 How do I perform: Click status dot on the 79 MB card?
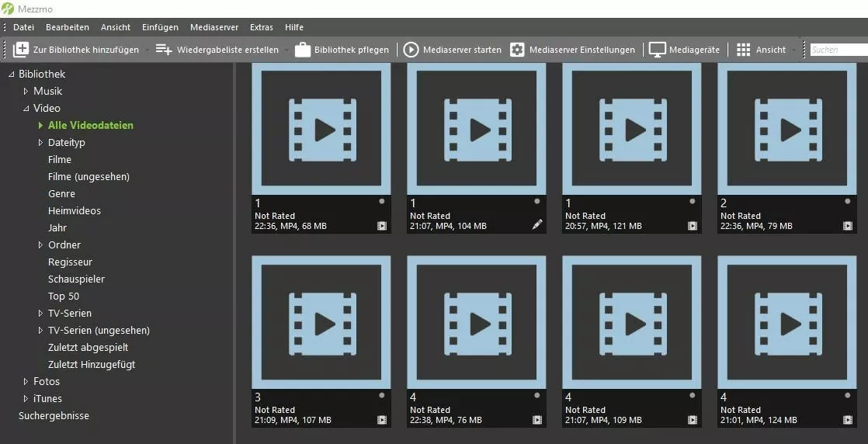847,202
